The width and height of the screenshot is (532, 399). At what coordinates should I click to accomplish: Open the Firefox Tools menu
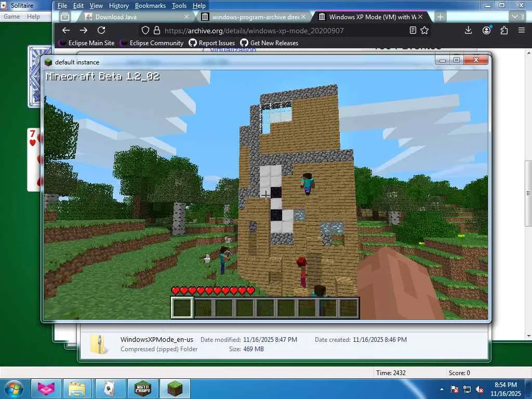[179, 6]
